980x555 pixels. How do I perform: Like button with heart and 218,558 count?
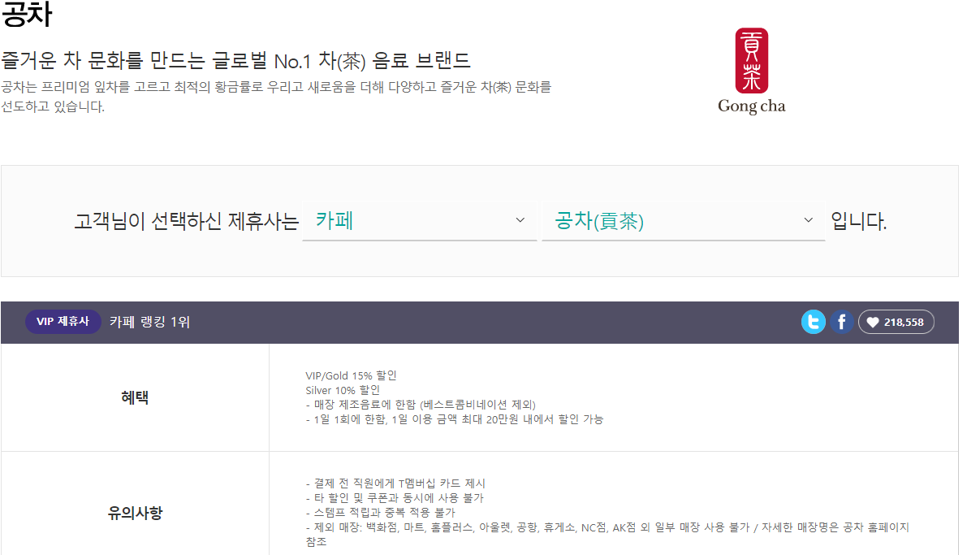[x=896, y=323]
